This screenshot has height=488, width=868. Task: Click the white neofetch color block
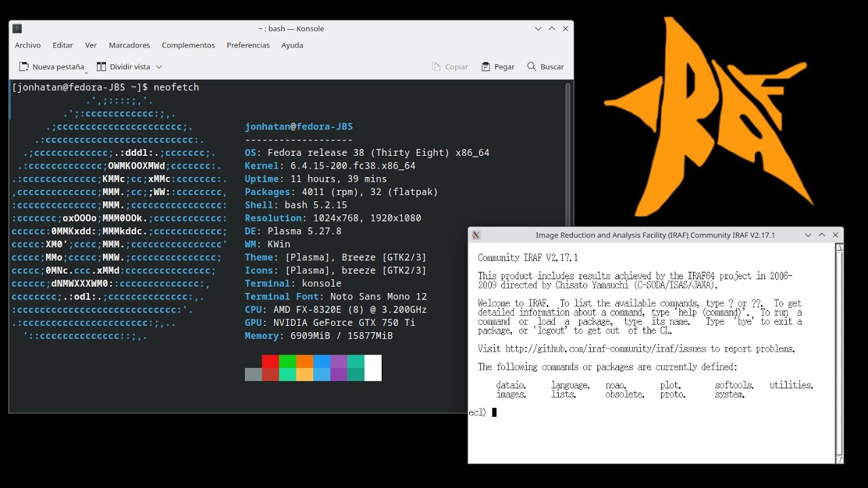point(373,368)
